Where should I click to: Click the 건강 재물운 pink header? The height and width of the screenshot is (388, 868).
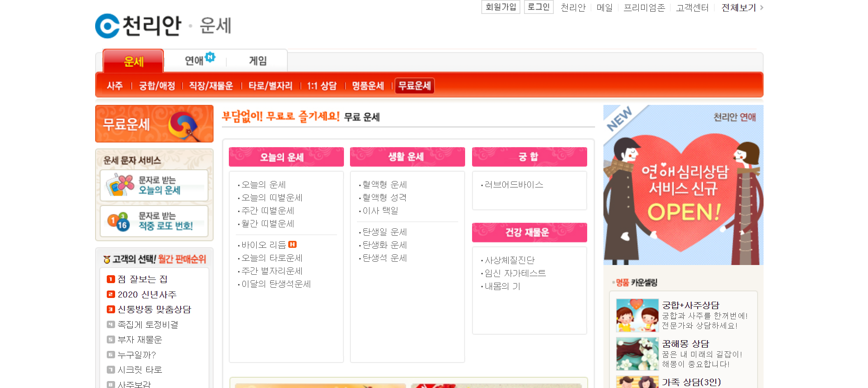[529, 233]
